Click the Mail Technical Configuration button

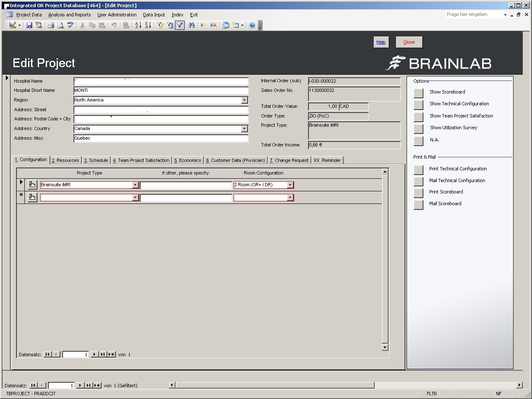click(x=419, y=181)
